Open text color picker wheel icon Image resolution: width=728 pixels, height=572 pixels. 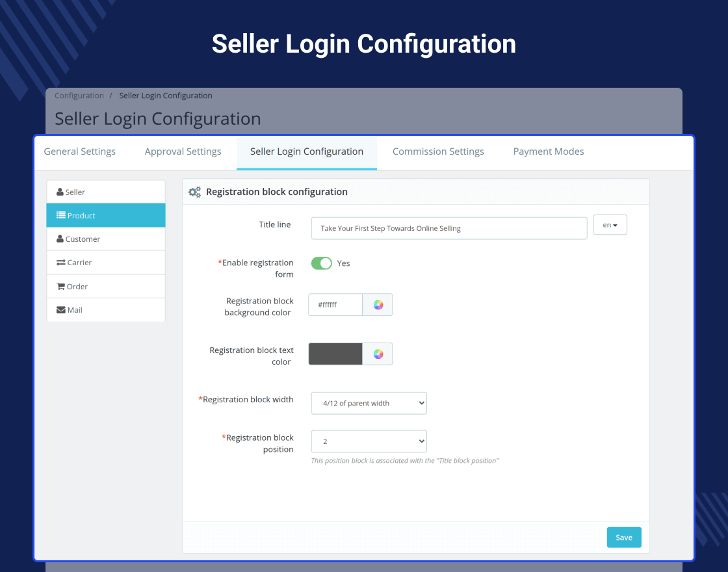coord(378,354)
